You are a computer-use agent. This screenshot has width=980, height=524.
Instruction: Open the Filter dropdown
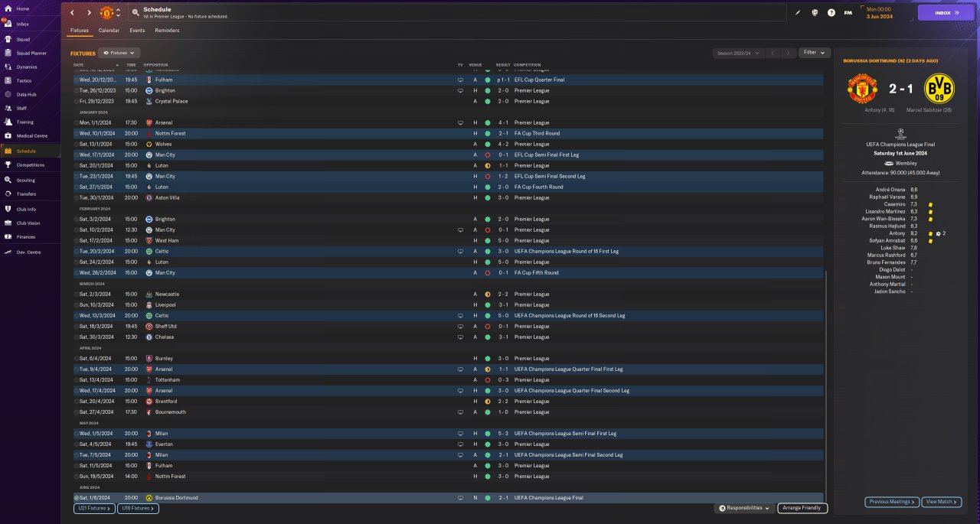tap(814, 53)
